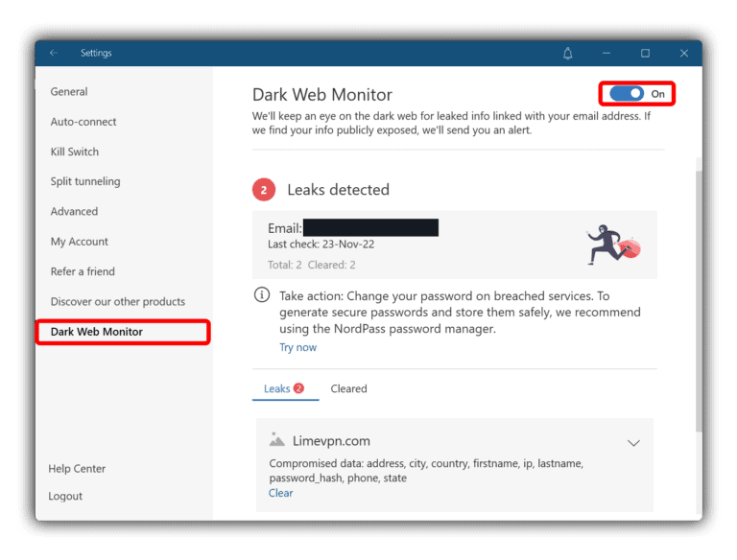The height and width of the screenshot is (560, 737).
Task: Open the Help Center
Action: pyautogui.click(x=77, y=468)
